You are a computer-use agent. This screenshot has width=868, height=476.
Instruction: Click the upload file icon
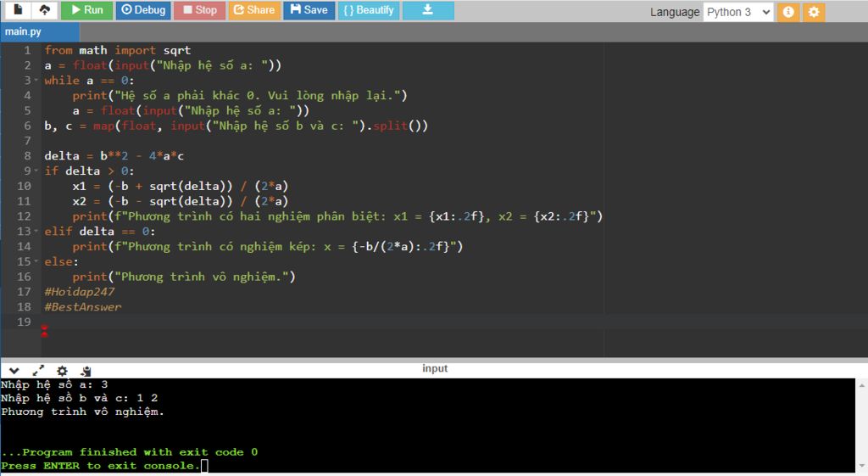click(44, 9)
